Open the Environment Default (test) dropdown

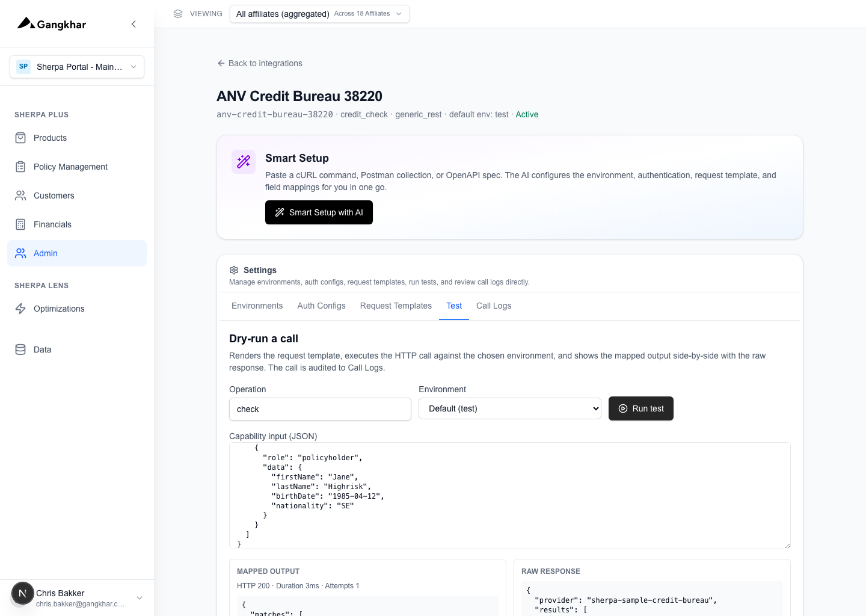[x=510, y=408]
